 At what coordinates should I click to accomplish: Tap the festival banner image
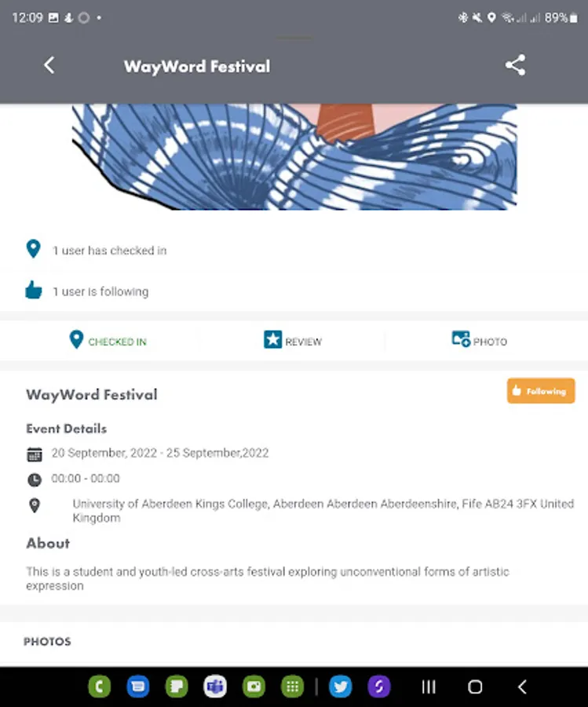coord(294,156)
